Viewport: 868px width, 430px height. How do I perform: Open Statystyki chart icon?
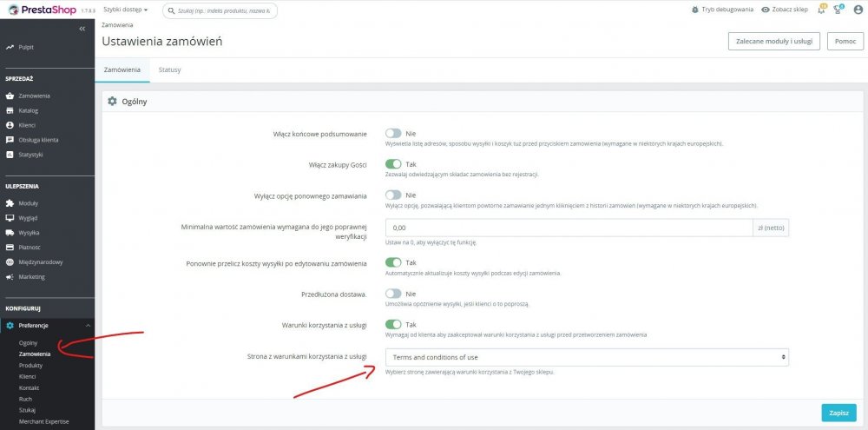10,155
